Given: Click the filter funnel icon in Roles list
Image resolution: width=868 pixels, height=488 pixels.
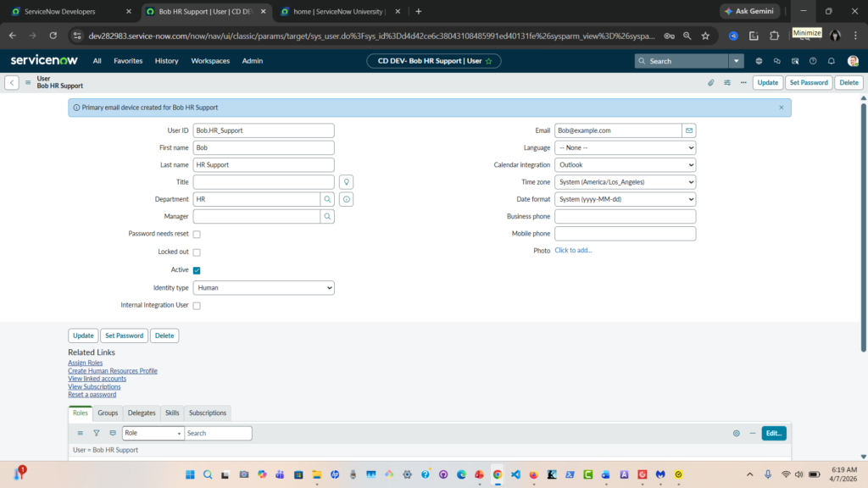Looking at the screenshot, I should point(97,433).
